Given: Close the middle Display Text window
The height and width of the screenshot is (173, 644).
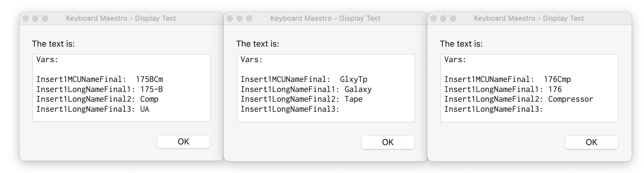Looking at the screenshot, I should (230, 18).
